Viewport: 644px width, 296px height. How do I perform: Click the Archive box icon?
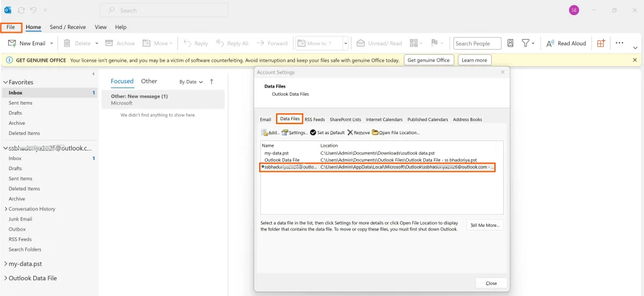109,43
